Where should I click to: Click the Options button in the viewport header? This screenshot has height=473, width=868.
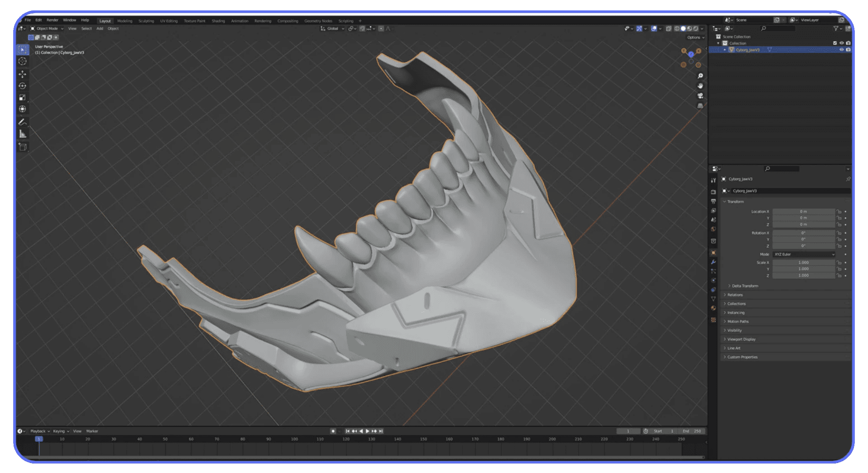(694, 37)
